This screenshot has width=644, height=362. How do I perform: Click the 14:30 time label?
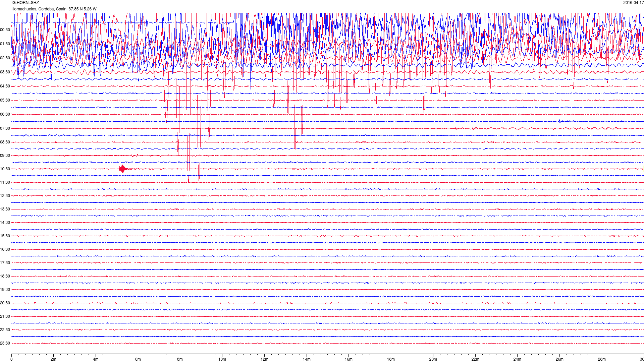pyautogui.click(x=5, y=223)
